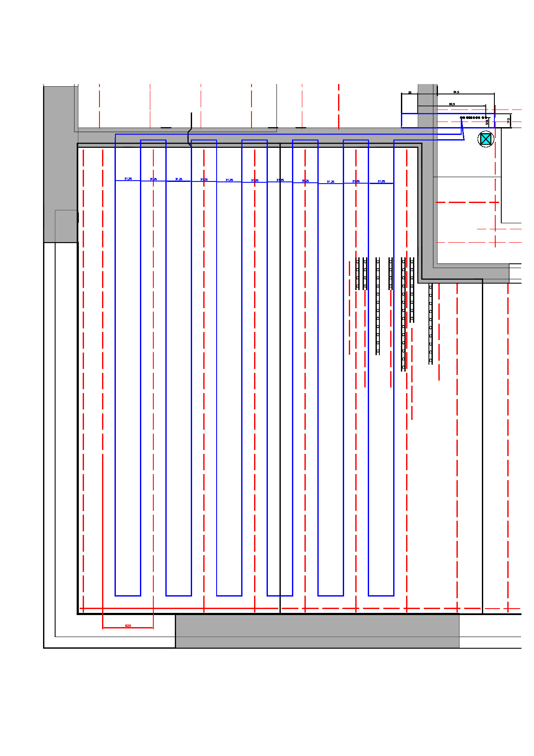Click the black zigzag break line at top
534x756 pixels.
(189, 129)
